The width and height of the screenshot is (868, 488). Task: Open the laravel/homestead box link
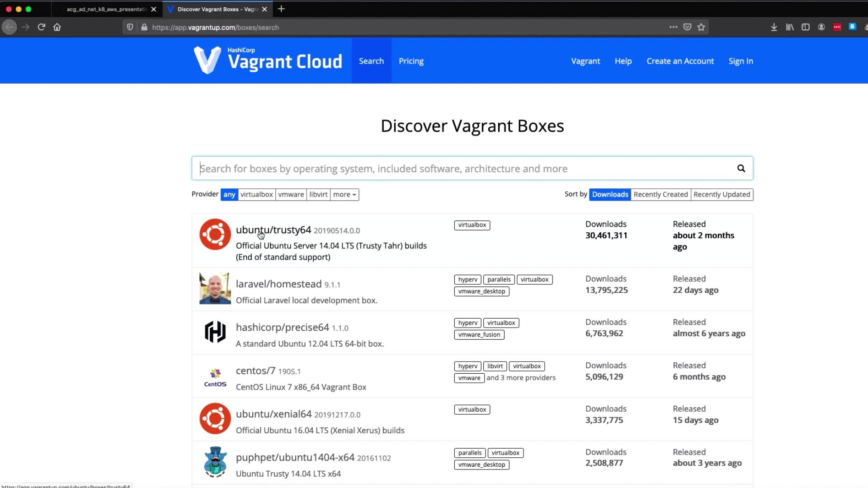[278, 284]
